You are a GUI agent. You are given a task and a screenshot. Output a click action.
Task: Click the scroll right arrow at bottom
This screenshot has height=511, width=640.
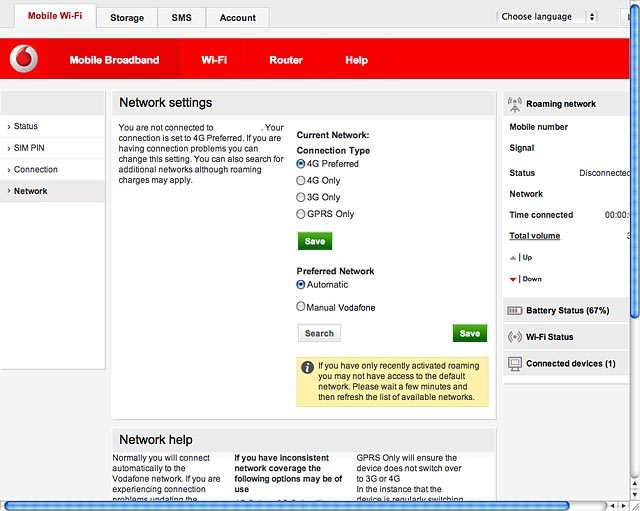point(623,506)
